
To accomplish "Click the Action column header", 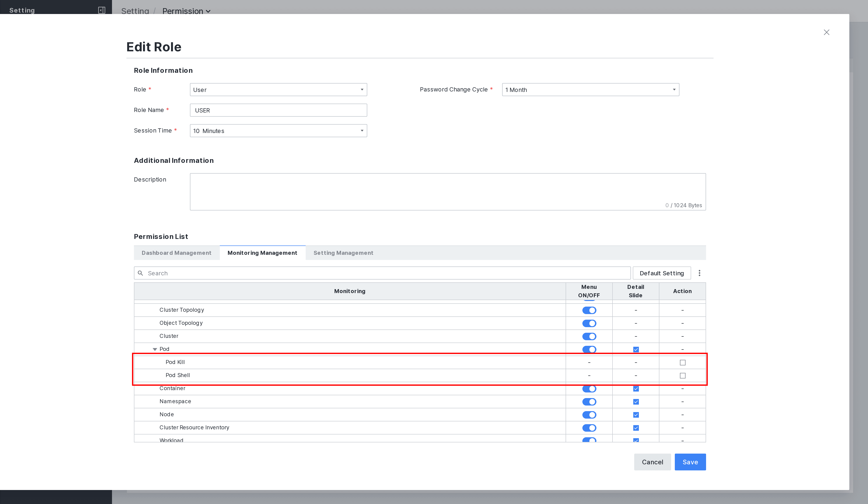I will click(682, 291).
